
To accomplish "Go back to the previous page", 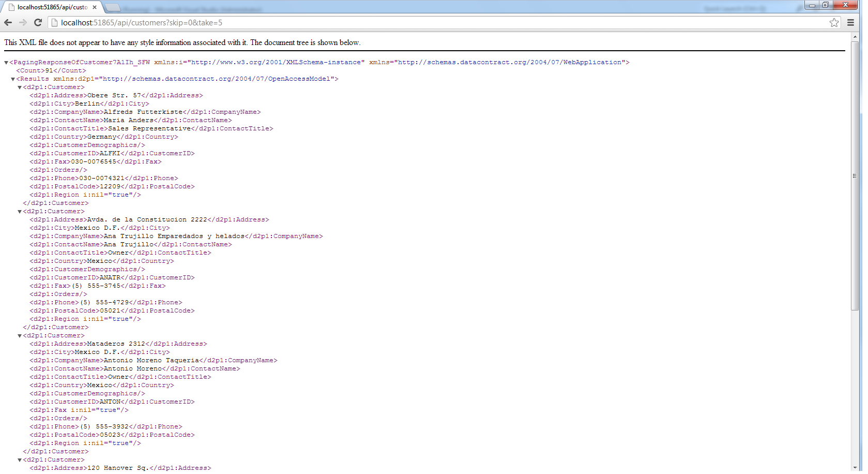I will pos(8,23).
